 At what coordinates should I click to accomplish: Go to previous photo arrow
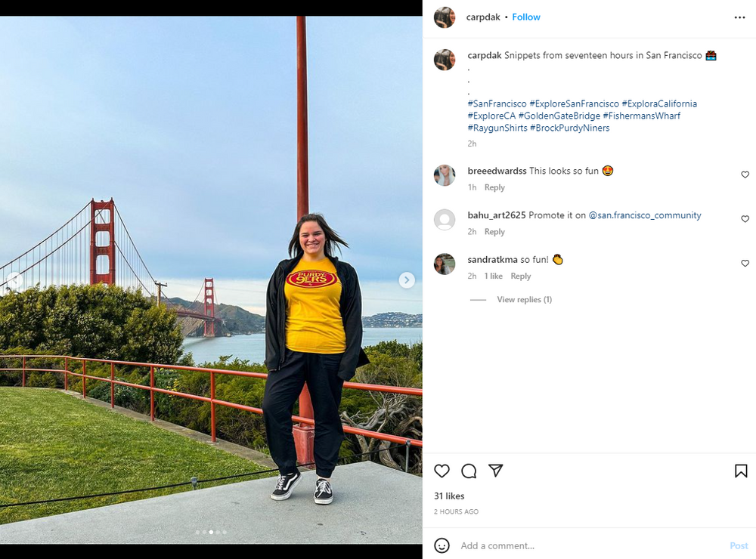tap(14, 280)
